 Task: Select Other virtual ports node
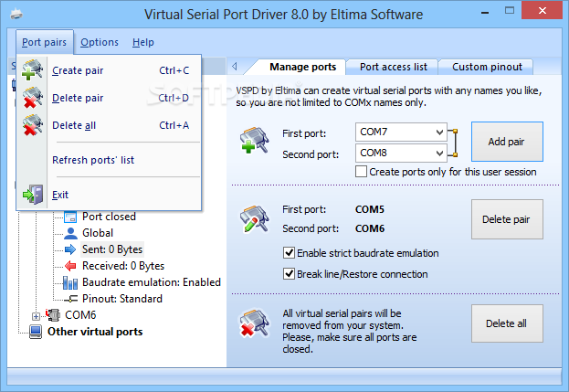(95, 332)
